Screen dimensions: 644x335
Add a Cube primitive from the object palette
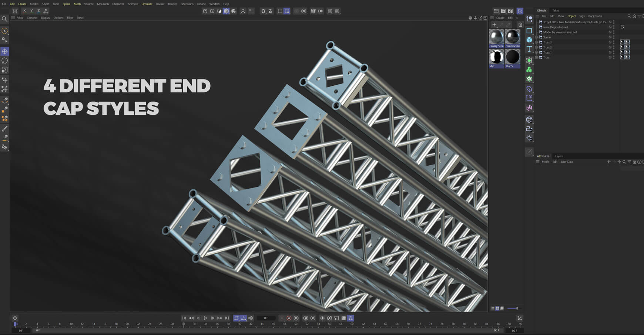(x=529, y=40)
